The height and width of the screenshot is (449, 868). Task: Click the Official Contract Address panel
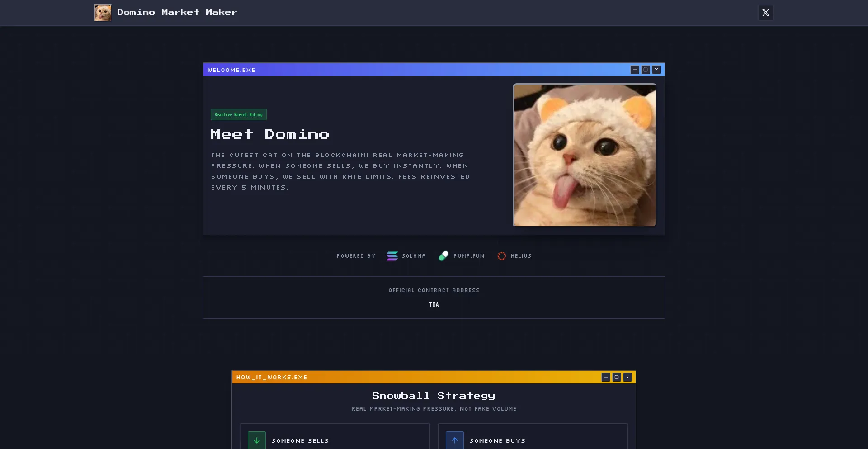[x=434, y=297]
